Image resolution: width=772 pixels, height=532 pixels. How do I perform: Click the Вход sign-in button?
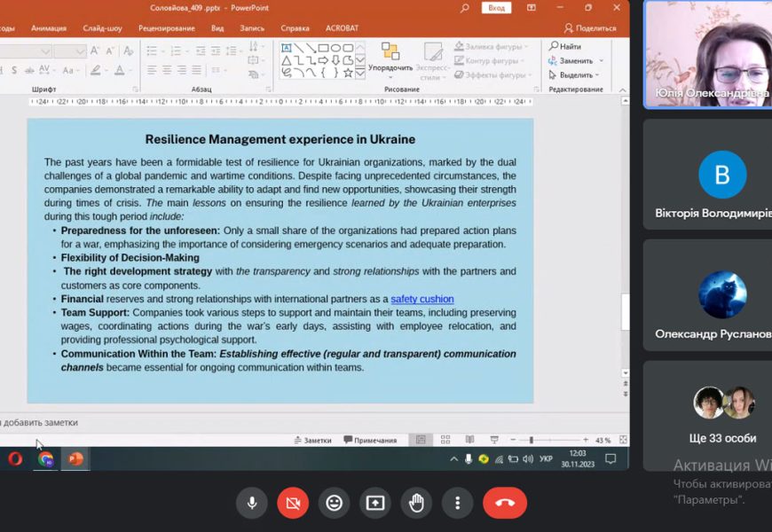click(496, 8)
